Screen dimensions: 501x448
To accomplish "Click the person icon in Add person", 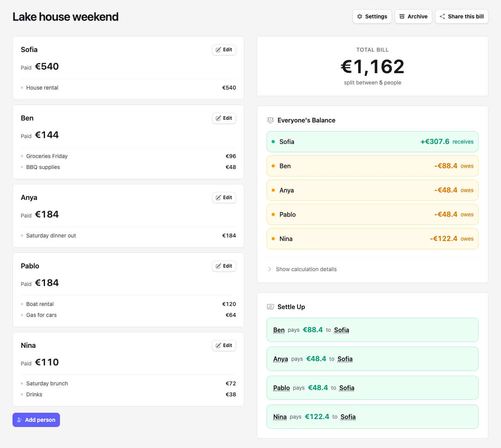I will 20,420.
